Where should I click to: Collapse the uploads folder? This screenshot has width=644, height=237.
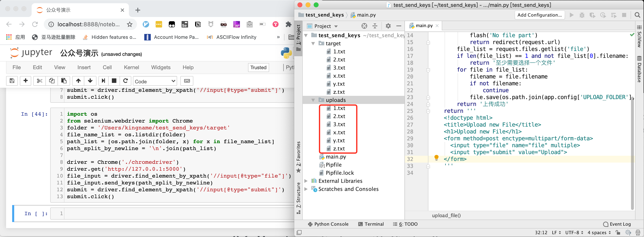[x=313, y=100]
